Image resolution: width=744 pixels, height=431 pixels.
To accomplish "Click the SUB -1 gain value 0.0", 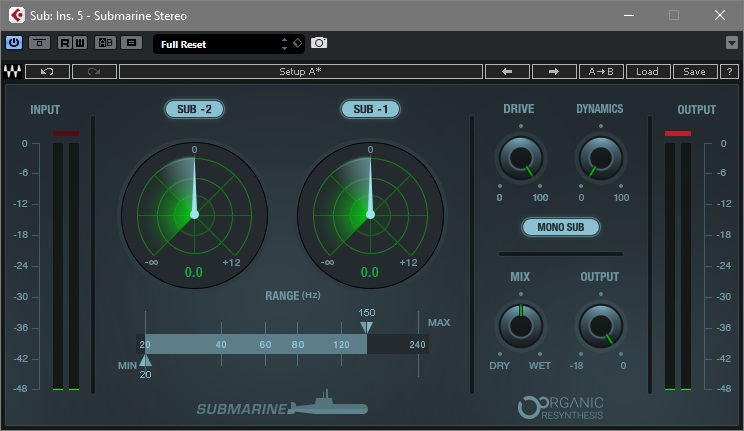I will (x=370, y=272).
